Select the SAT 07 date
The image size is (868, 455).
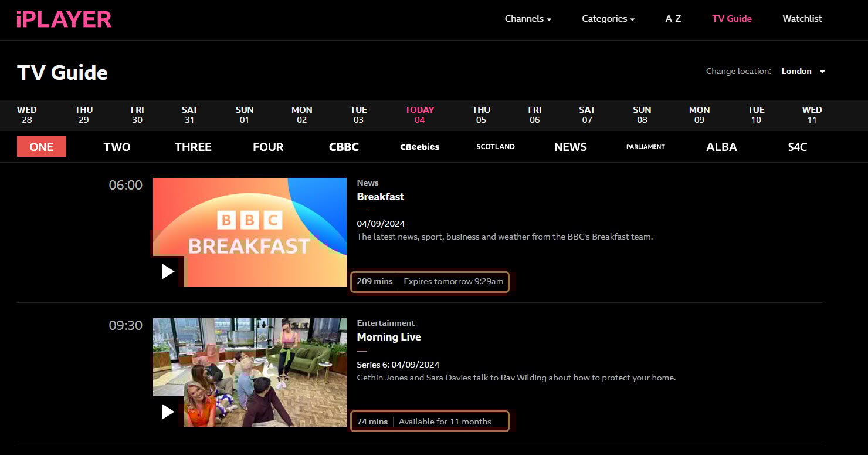pyautogui.click(x=586, y=114)
